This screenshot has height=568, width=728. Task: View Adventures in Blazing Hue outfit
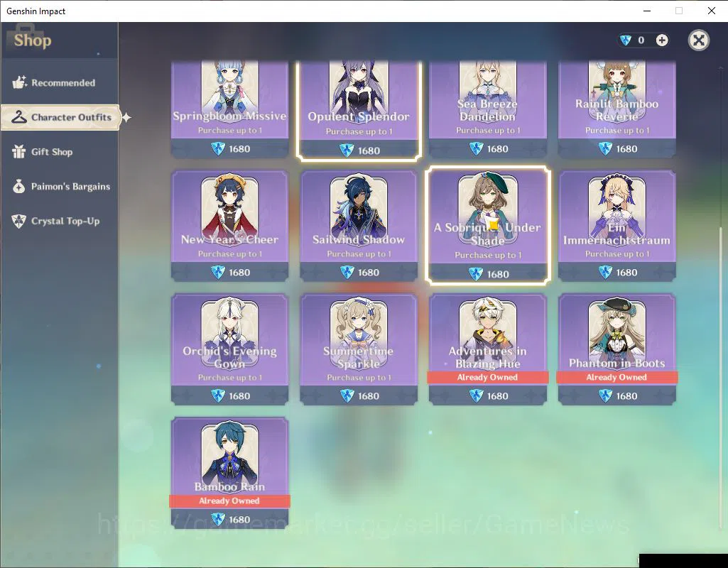tap(487, 349)
